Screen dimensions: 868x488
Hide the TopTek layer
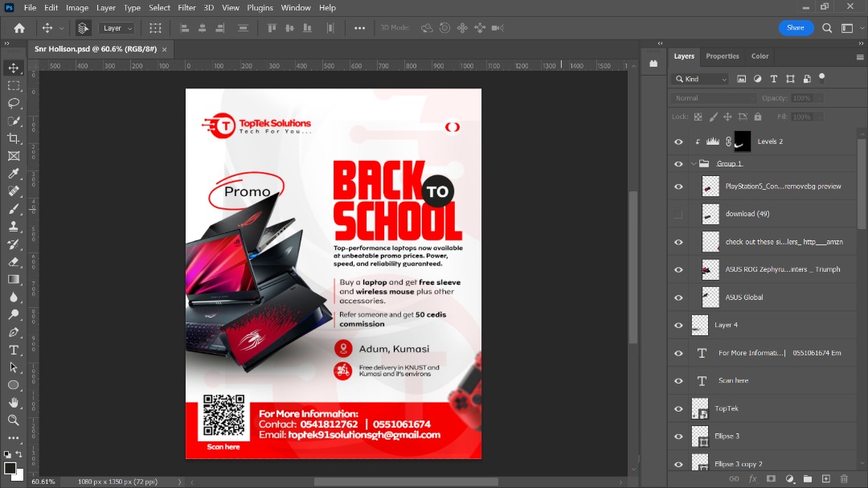pos(678,408)
